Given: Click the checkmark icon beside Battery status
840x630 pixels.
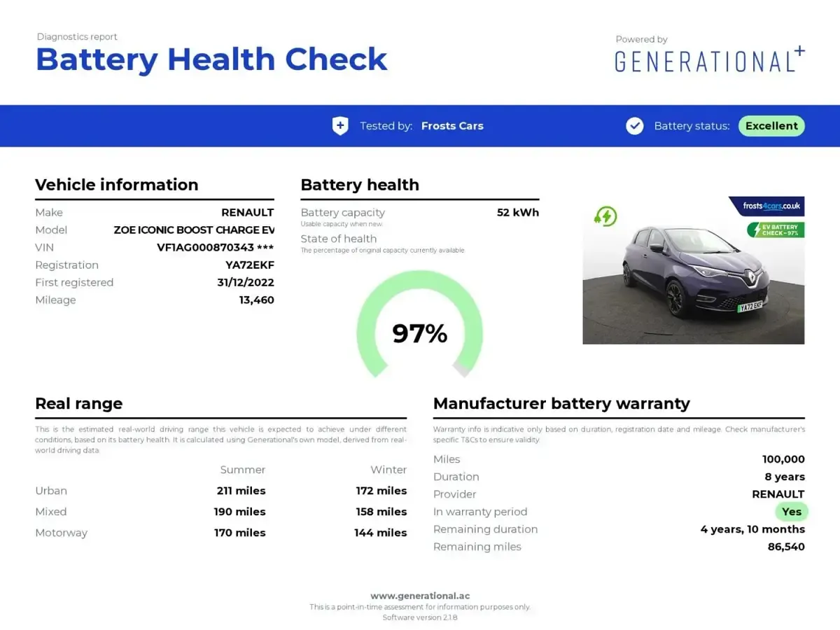Looking at the screenshot, I should 635,126.
